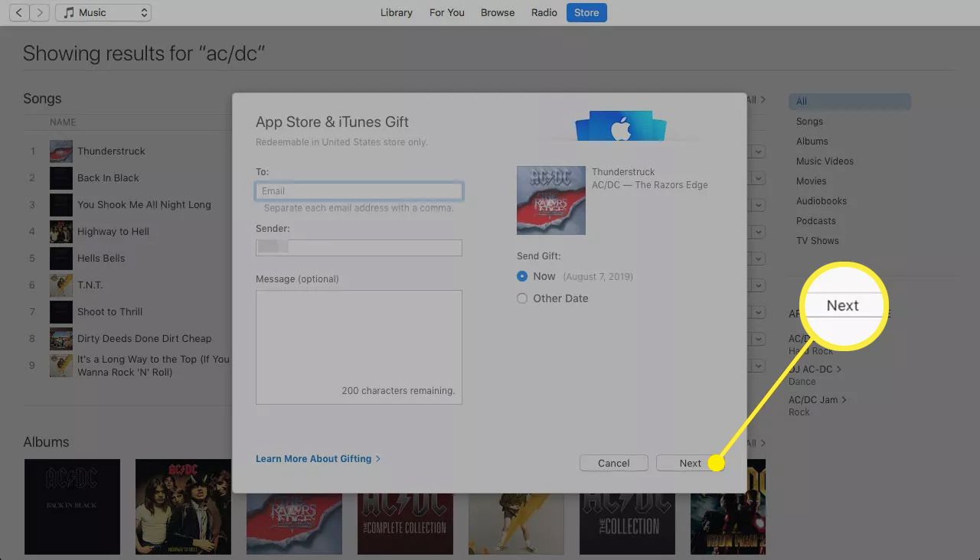The image size is (980, 560).
Task: Select the Other Date radio button
Action: tap(522, 298)
